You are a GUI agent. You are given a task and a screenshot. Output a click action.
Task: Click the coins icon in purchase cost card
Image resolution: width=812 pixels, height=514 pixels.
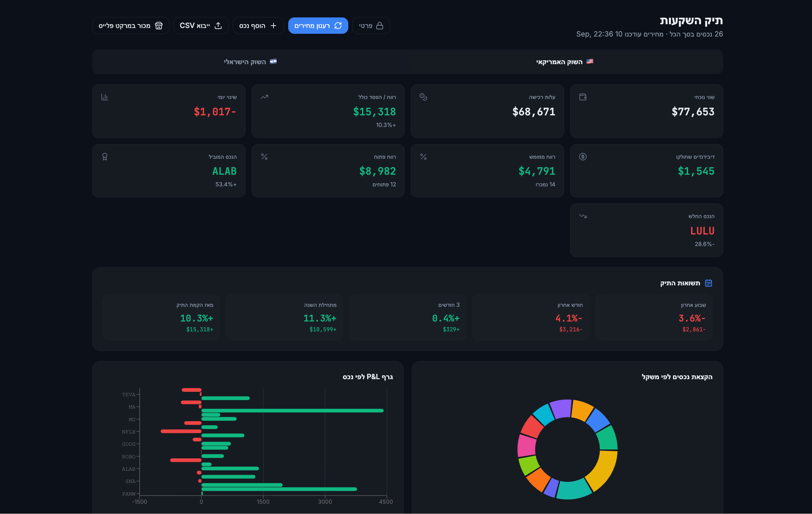tap(423, 97)
